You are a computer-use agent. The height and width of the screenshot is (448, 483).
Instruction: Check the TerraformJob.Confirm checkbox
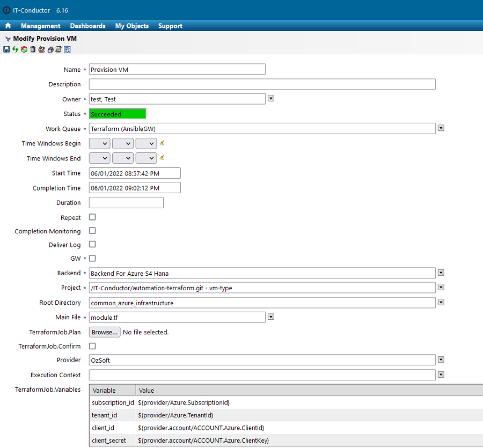tap(92, 346)
